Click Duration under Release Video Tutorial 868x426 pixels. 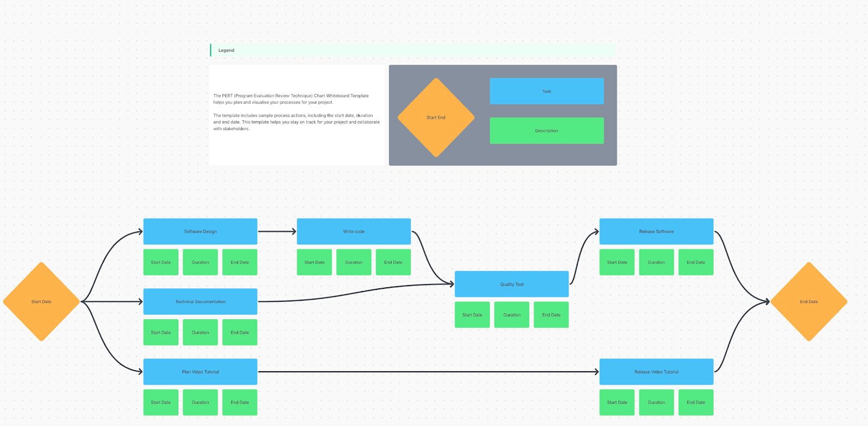pos(656,403)
